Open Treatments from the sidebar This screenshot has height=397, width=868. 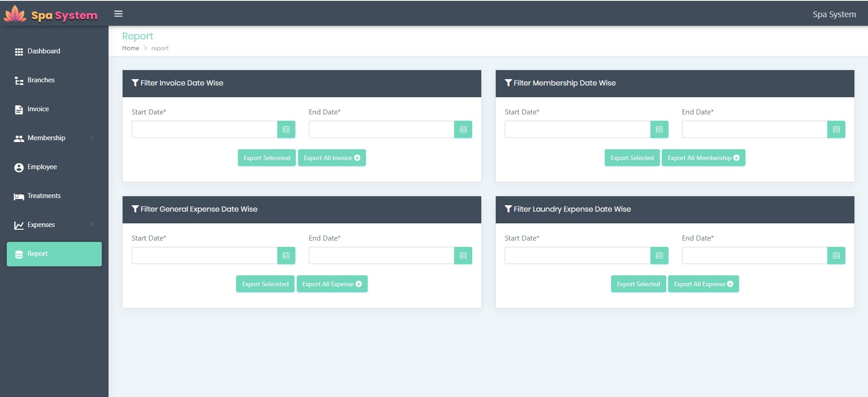[x=54, y=196]
